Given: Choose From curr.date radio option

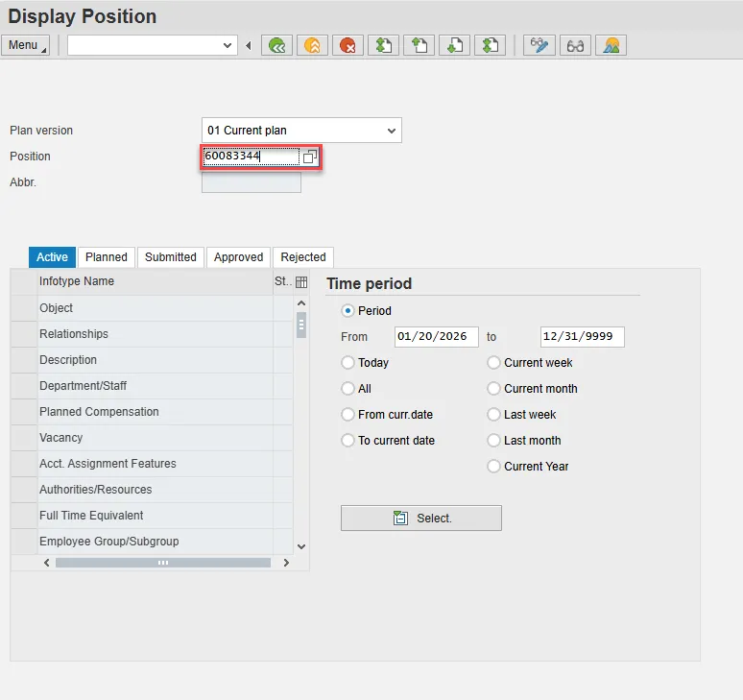Looking at the screenshot, I should [348, 415].
